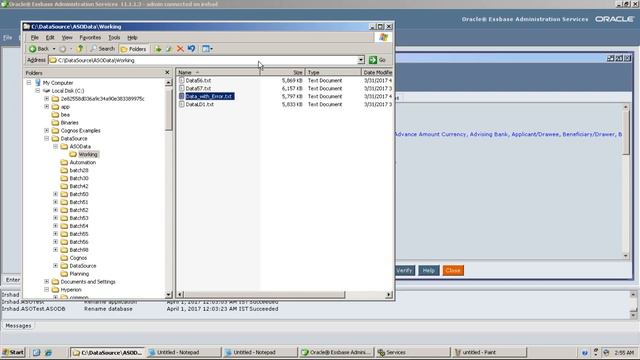This screenshot has height=360, width=640.
Task: Open the Search pane in Explorer
Action: click(x=102, y=49)
